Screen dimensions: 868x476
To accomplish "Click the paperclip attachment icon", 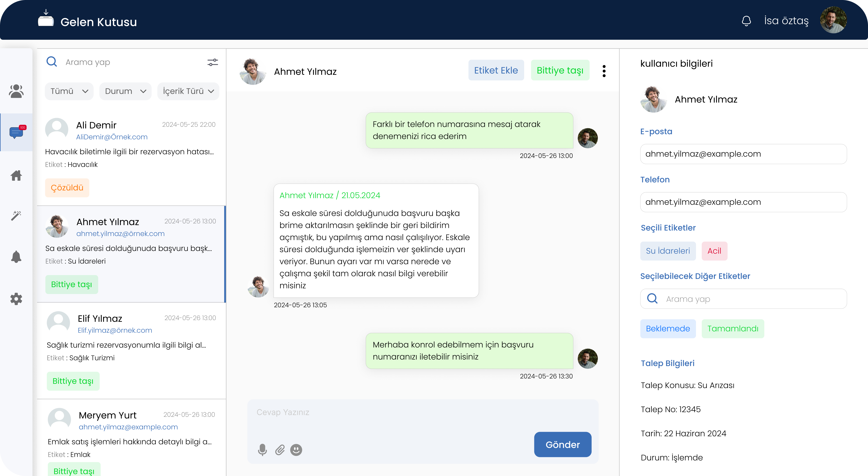I will point(280,450).
